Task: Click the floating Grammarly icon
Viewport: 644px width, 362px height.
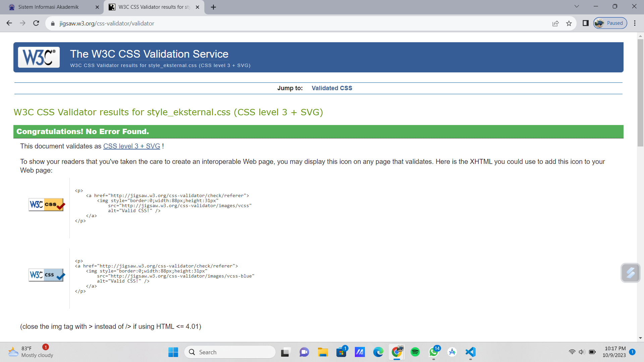Action: tap(631, 273)
